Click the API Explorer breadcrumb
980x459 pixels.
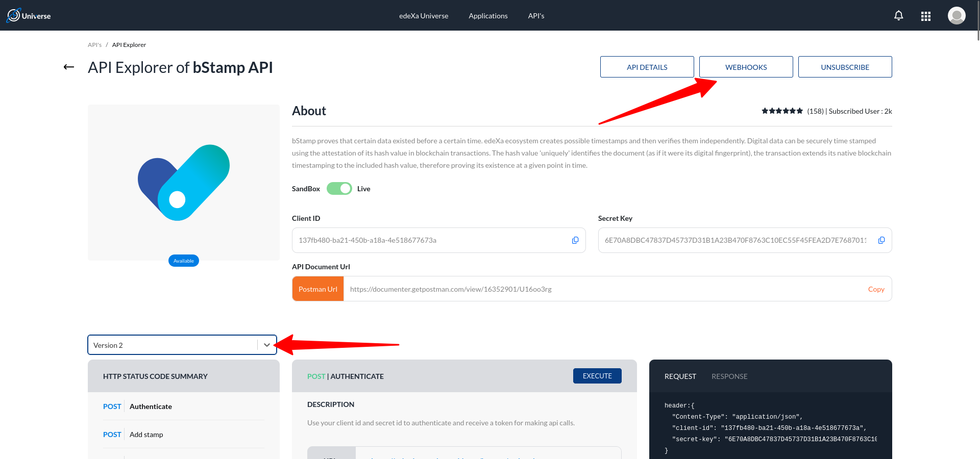pos(129,45)
